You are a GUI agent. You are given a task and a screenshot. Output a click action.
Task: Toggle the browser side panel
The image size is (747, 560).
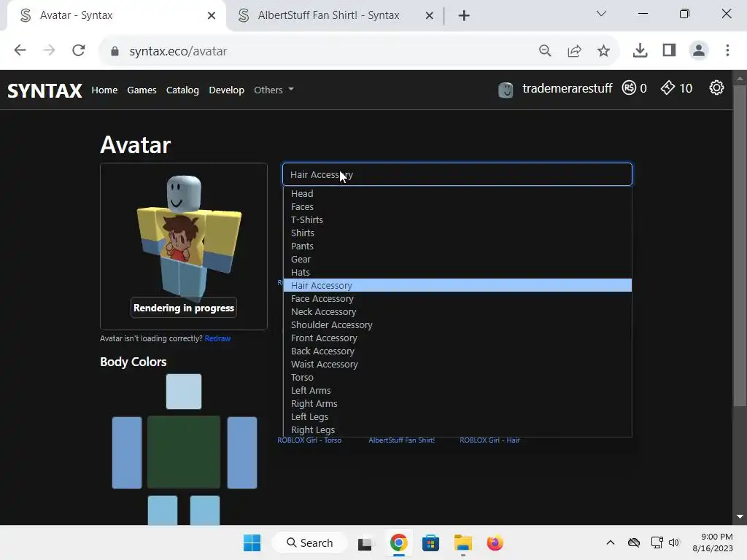point(670,50)
